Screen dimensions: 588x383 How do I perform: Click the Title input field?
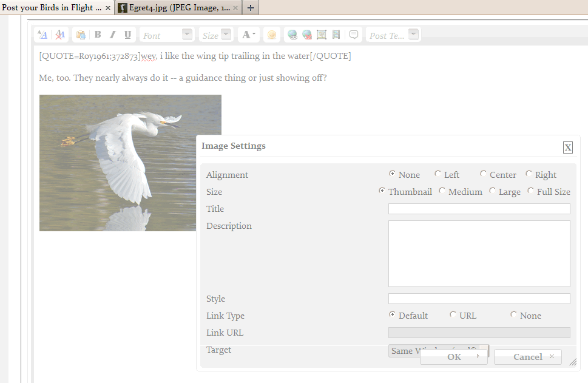479,209
